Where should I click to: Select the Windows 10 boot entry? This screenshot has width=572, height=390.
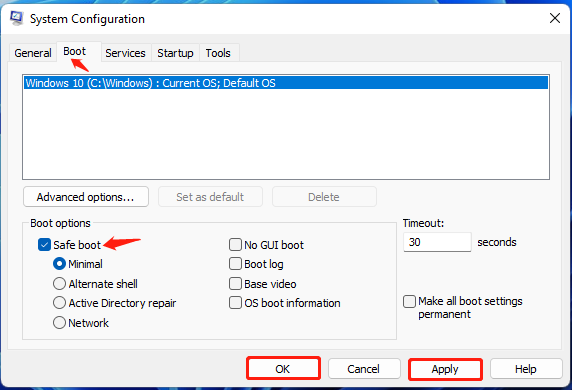(x=286, y=83)
